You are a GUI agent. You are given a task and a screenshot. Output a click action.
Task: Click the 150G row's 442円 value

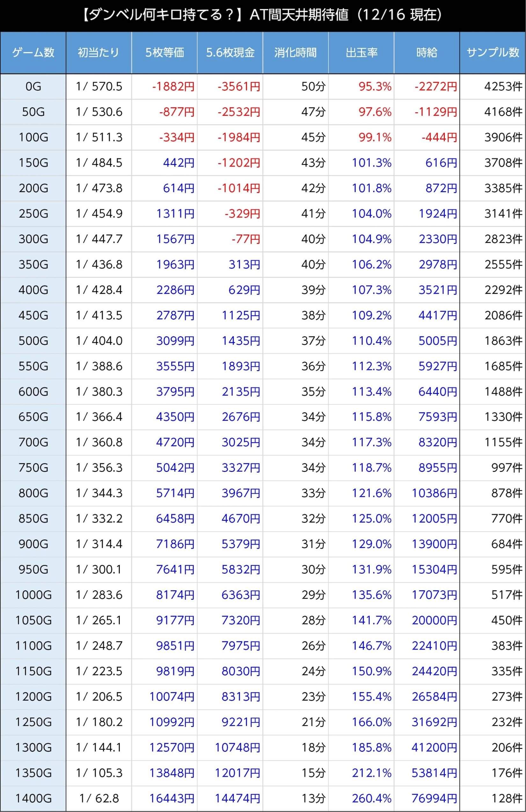(x=179, y=163)
